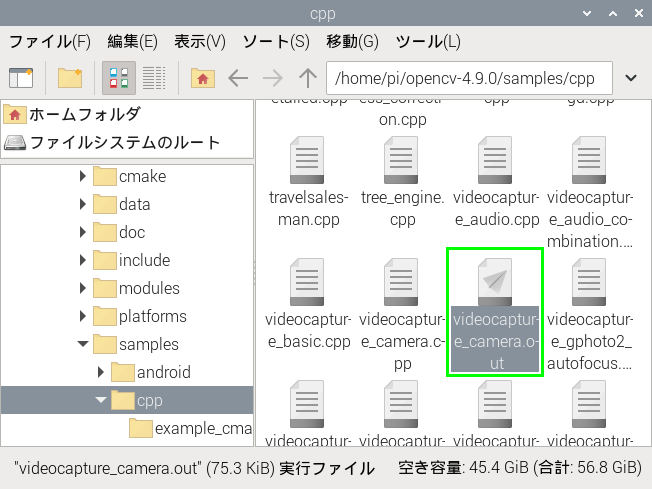The height and width of the screenshot is (489, 652).
Task: Expand the android folder in the tree
Action: pyautogui.click(x=100, y=372)
